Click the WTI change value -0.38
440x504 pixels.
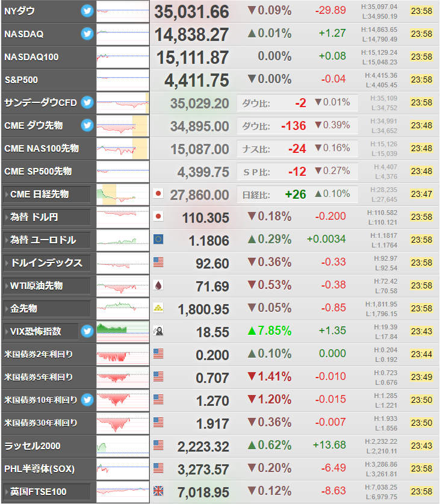pyautogui.click(x=333, y=285)
